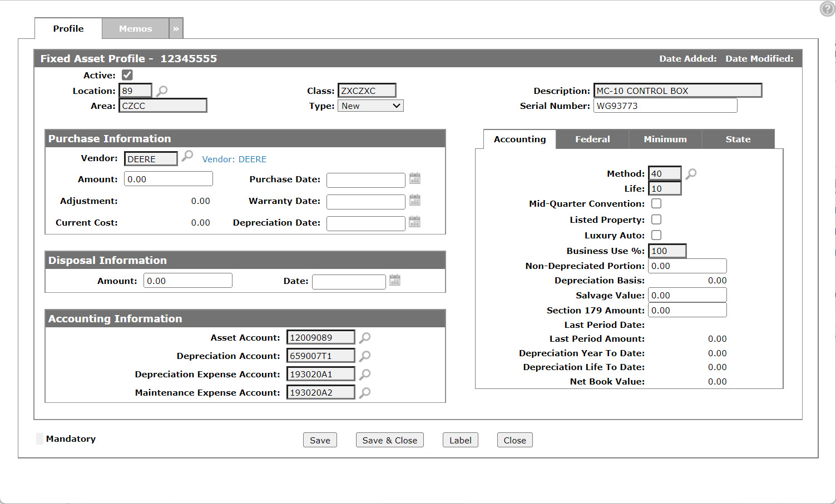The width and height of the screenshot is (836, 504).
Task: Enable Mid-Quarter Convention checkbox
Action: [x=656, y=203]
